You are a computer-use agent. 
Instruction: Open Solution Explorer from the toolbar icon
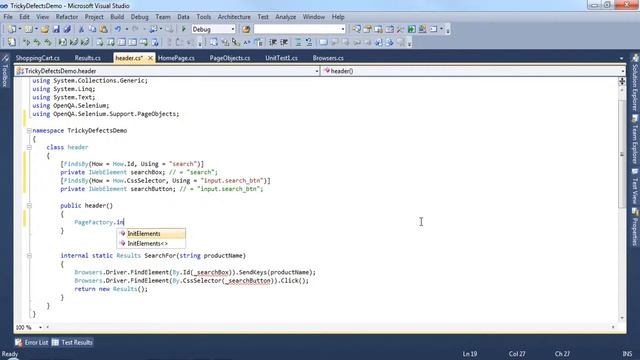click(356, 29)
